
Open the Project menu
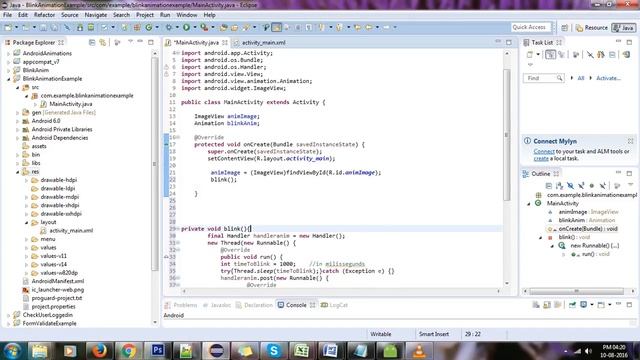145,15
